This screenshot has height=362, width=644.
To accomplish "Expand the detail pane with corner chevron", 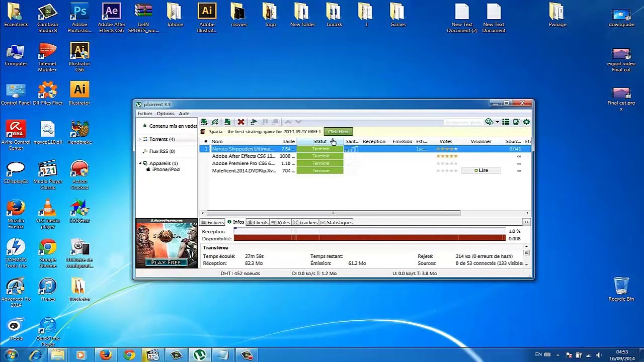I will point(526,222).
